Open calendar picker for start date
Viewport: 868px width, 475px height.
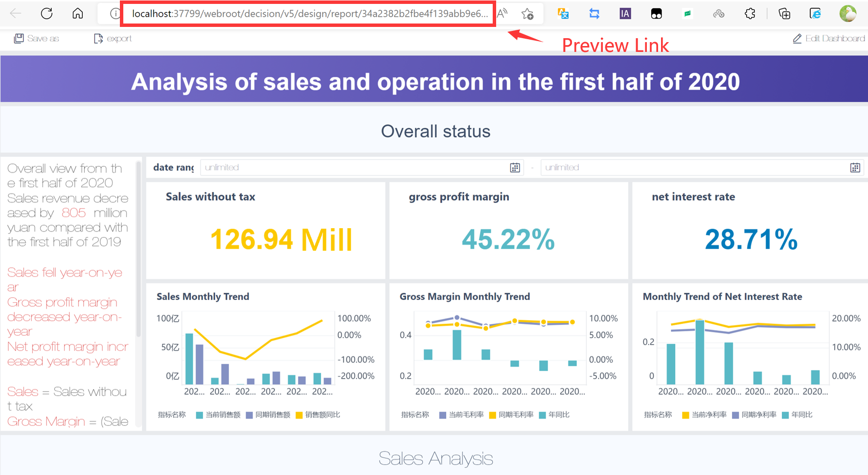coord(515,167)
